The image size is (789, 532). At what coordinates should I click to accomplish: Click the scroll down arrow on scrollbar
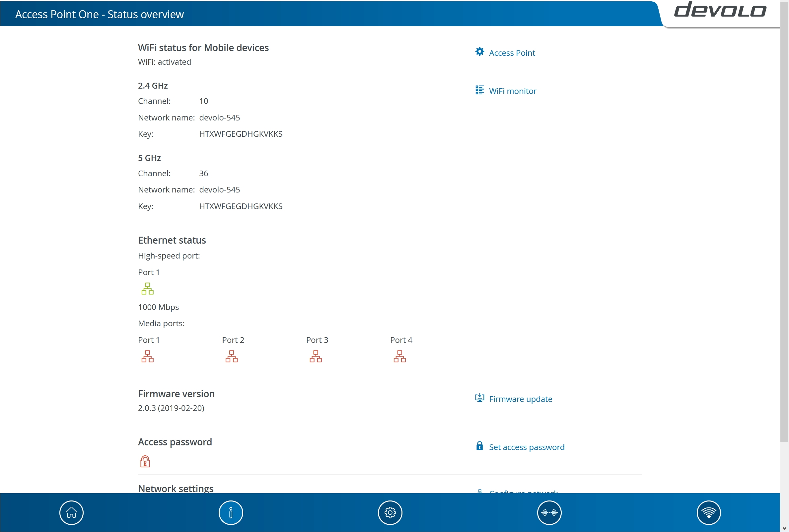pos(784,528)
